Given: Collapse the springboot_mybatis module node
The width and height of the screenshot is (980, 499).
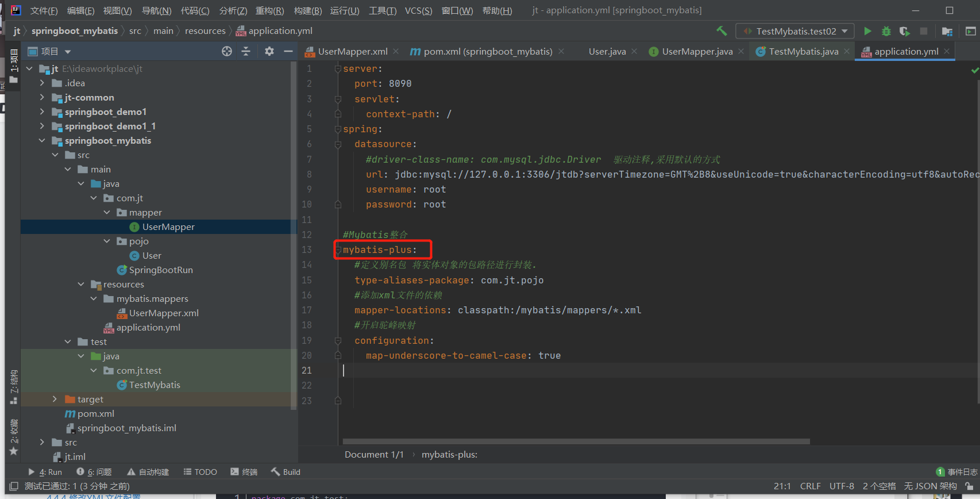Looking at the screenshot, I should click(42, 140).
